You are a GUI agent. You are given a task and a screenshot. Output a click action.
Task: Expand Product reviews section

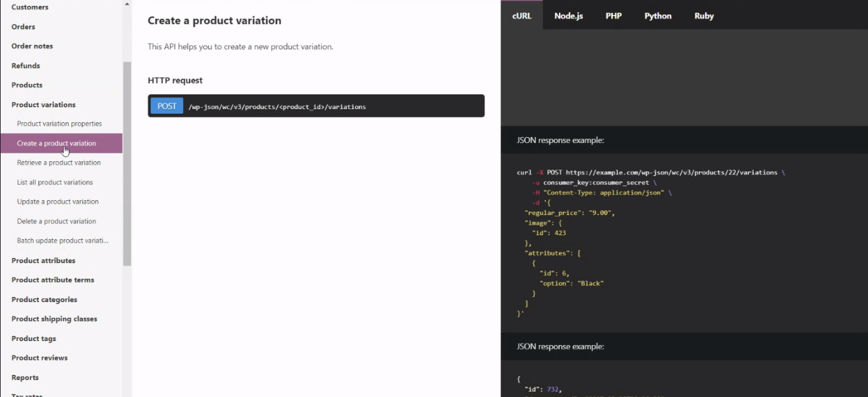tap(40, 358)
